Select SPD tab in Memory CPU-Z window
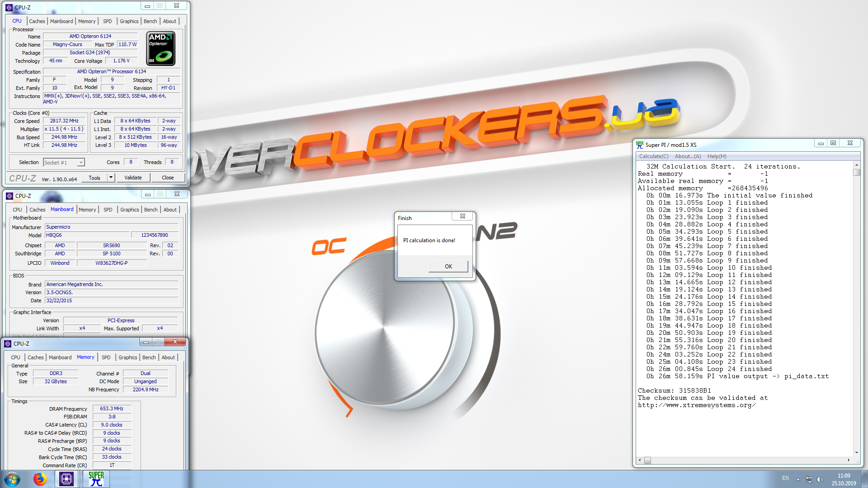The height and width of the screenshot is (488, 868). tap(106, 357)
